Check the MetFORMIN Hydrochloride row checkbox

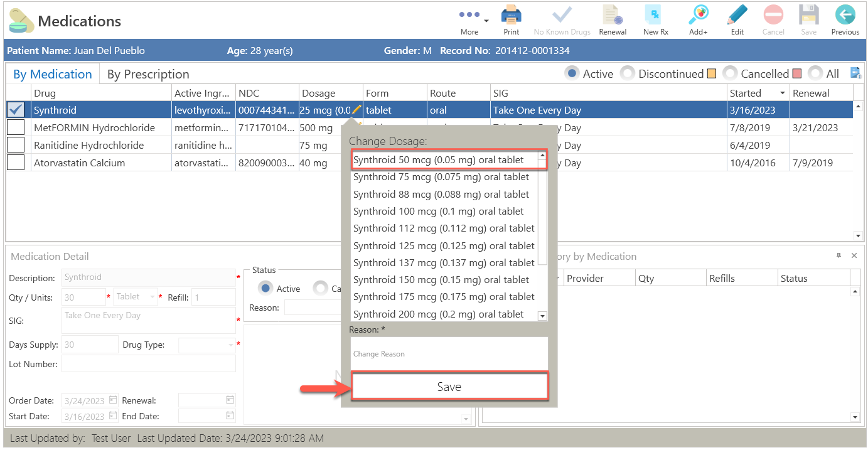point(16,127)
